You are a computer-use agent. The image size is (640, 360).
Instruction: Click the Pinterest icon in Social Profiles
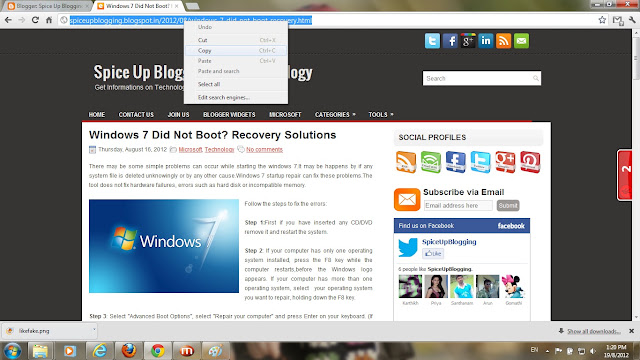pyautogui.click(x=530, y=162)
